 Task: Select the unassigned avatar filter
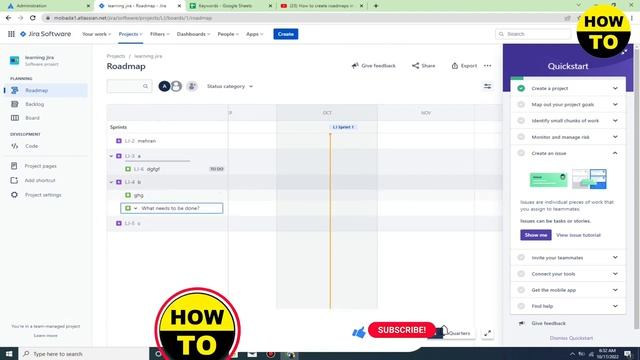(176, 86)
